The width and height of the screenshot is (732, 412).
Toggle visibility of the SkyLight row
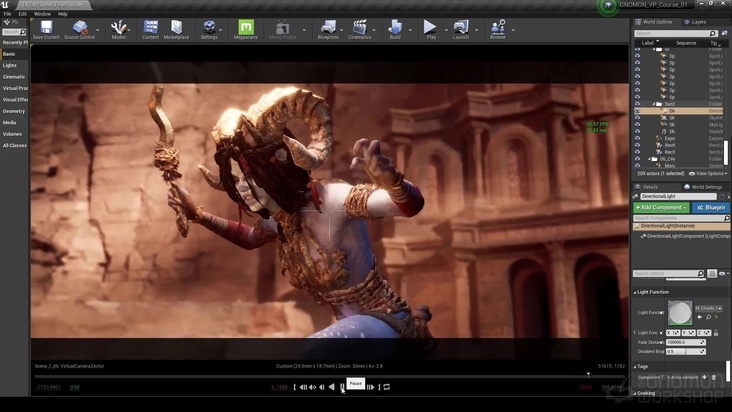click(x=637, y=125)
